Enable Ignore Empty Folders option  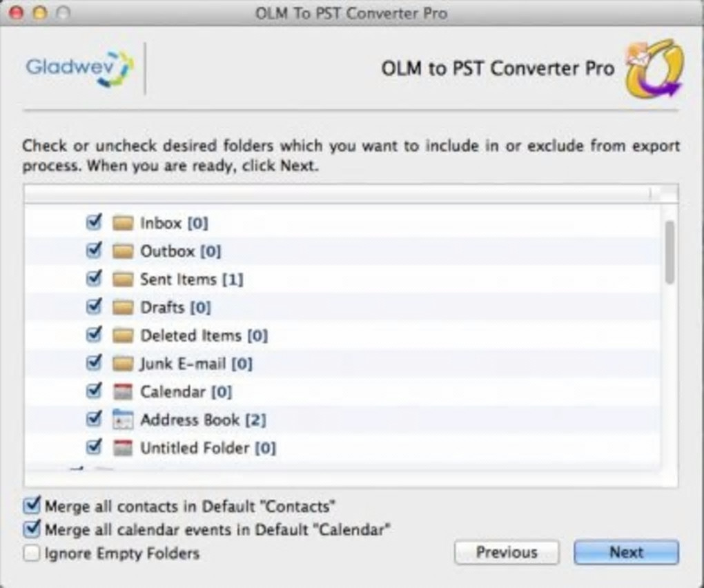pos(32,553)
